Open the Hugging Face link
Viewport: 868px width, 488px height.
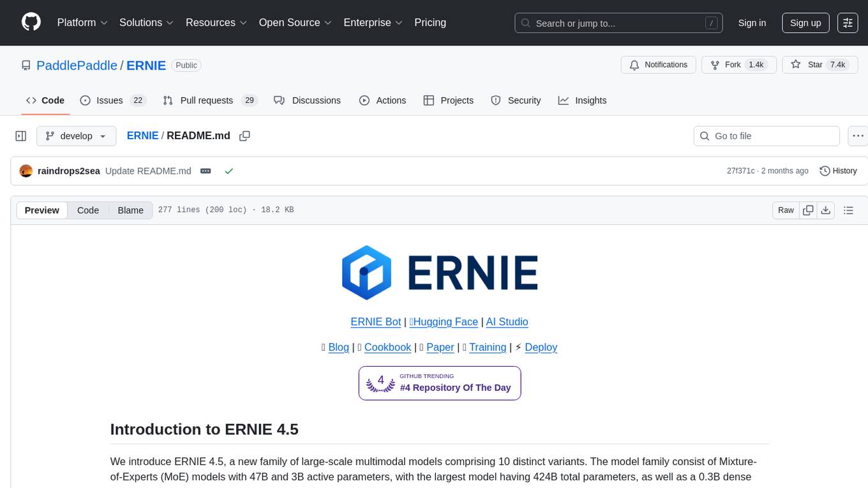click(444, 322)
